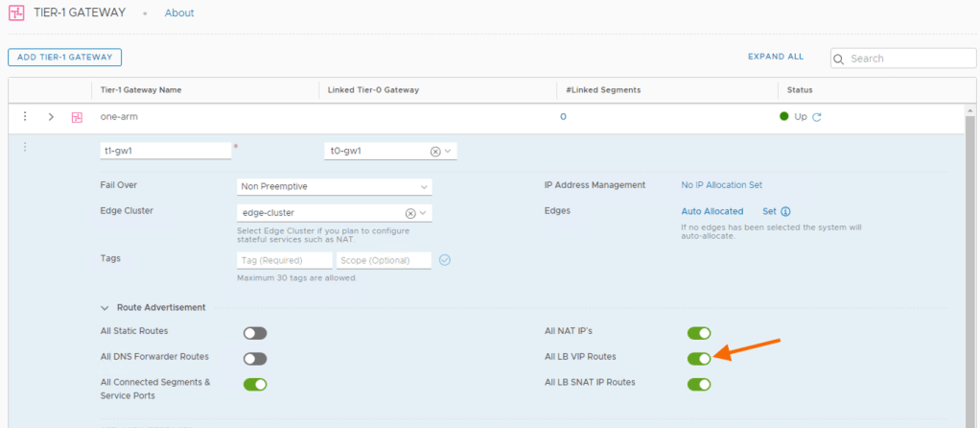Viewport: 980px width, 428px height.
Task: Collapse the Route Advertisement section
Action: [x=105, y=308]
